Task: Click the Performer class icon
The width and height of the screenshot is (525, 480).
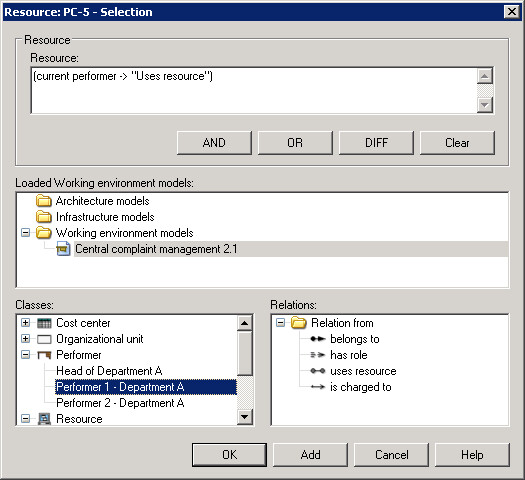Action: pyautogui.click(x=44, y=355)
